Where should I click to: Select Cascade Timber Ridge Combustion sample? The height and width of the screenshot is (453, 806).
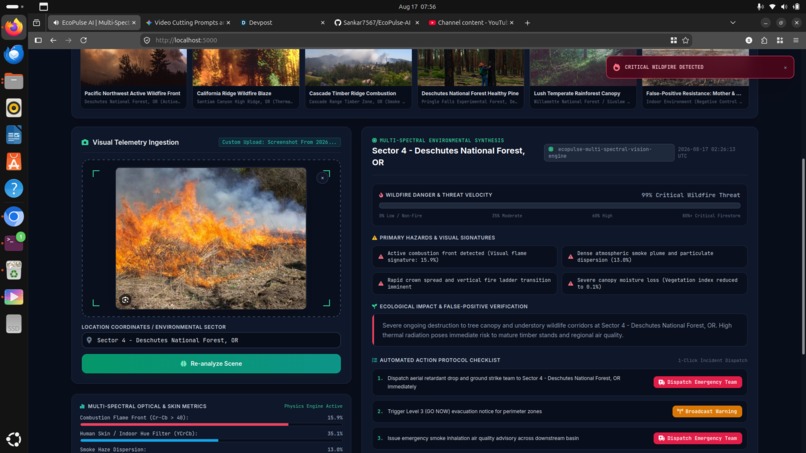tap(358, 77)
